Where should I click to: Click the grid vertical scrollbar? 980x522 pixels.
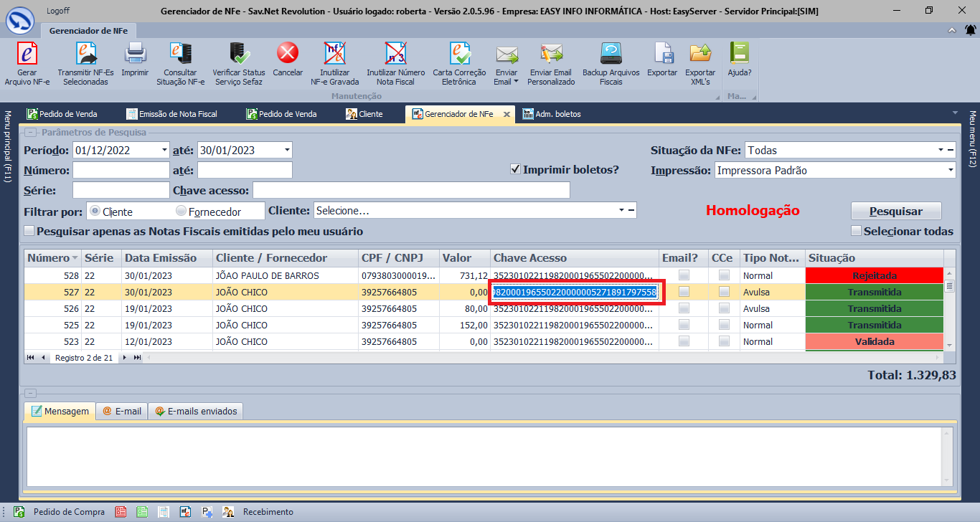[949, 308]
